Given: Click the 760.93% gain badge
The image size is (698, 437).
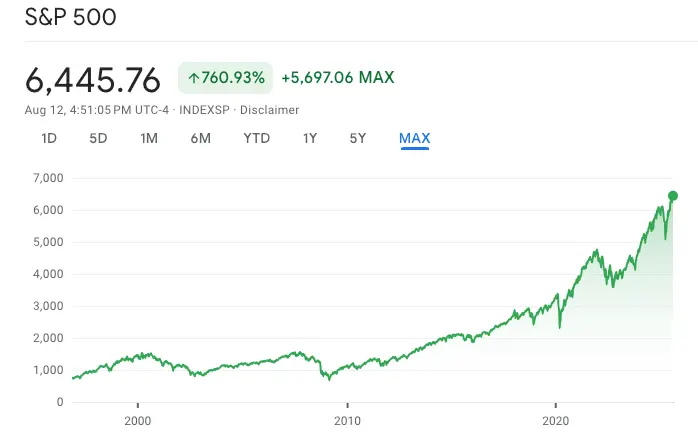Looking at the screenshot, I should [224, 77].
